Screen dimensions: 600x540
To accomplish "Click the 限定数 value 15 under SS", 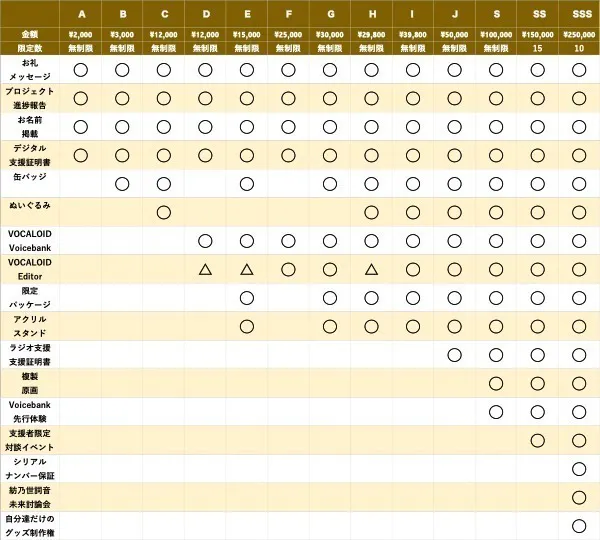I will click(537, 47).
